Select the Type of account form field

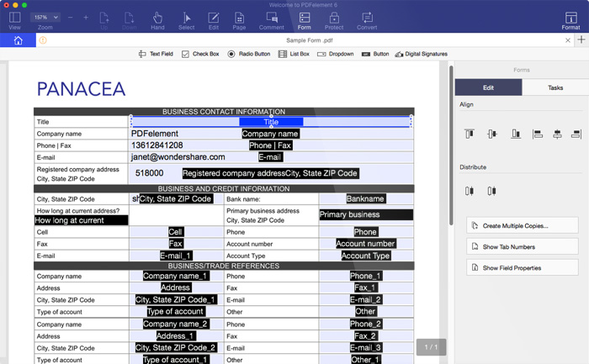pos(176,312)
